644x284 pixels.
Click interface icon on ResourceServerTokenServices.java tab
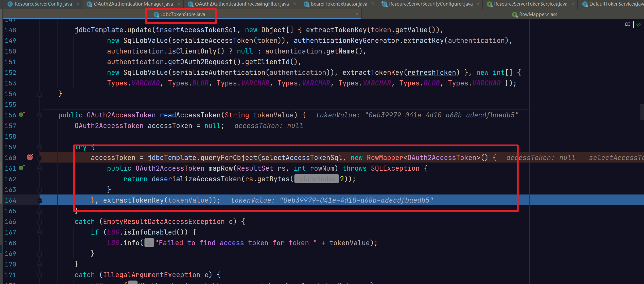pyautogui.click(x=490, y=4)
